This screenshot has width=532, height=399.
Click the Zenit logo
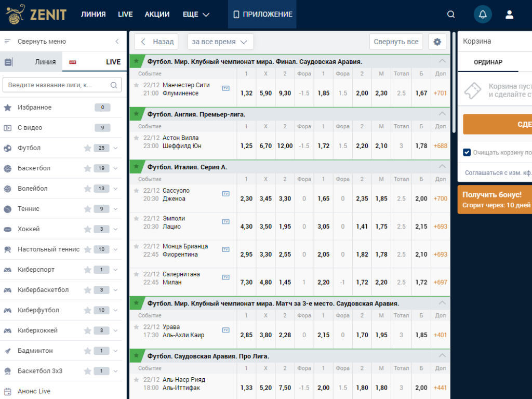click(x=36, y=14)
